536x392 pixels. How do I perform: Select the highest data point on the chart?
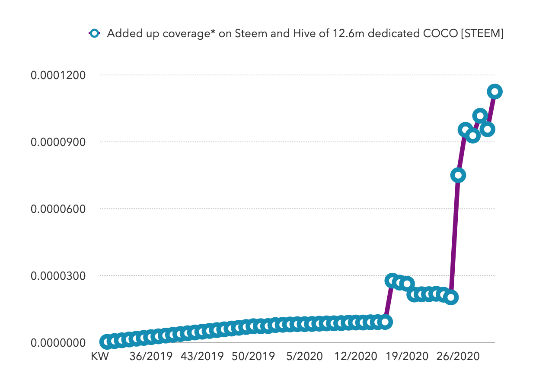click(495, 92)
